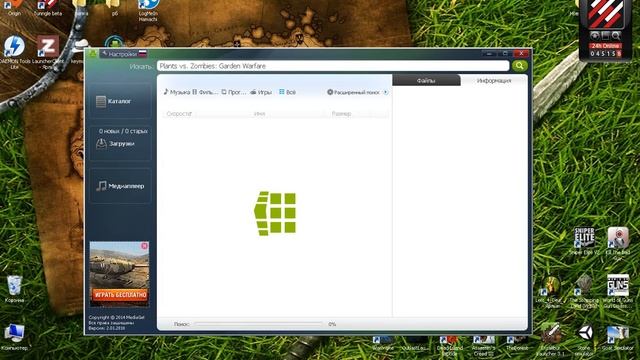Open the p6 folder on desktop
Image resolution: width=640 pixels, height=360 pixels.
pyautogui.click(x=115, y=7)
